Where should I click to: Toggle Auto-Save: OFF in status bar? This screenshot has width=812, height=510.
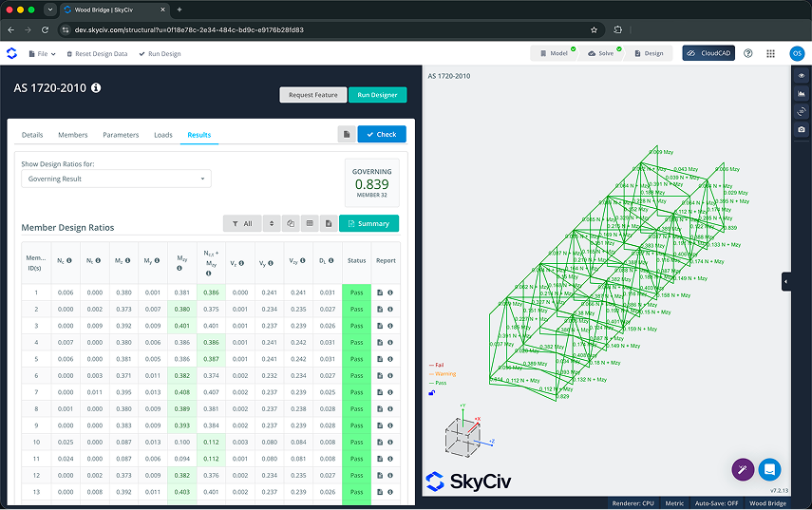pos(717,503)
